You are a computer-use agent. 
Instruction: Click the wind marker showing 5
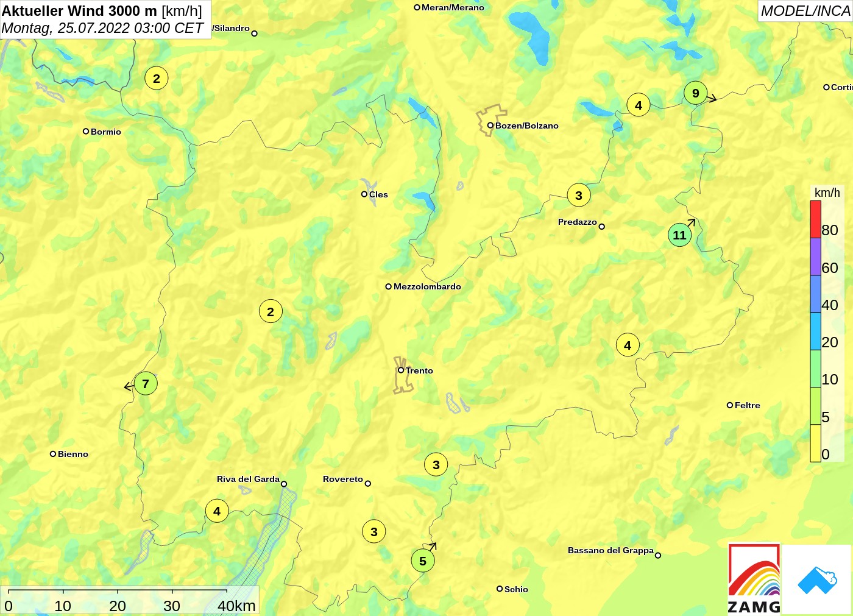click(x=423, y=561)
